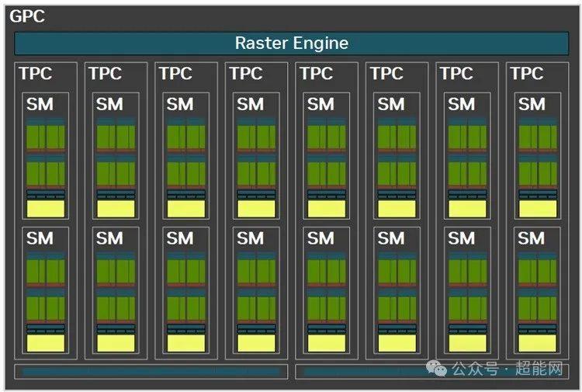The image size is (582, 392).
Task: Click the GPC title label
Action: coord(27,16)
